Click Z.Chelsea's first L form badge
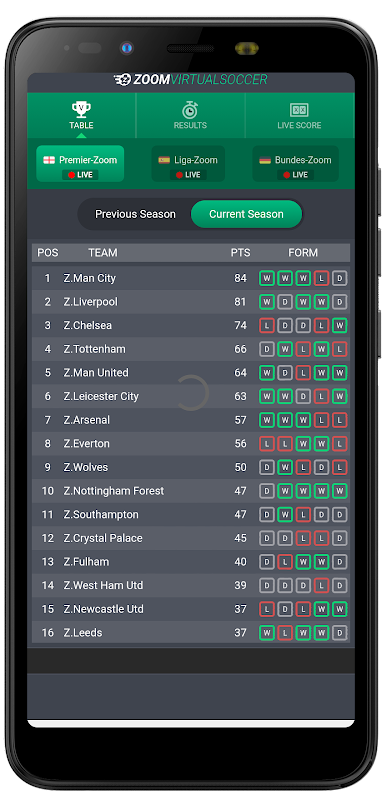 [x=267, y=326]
